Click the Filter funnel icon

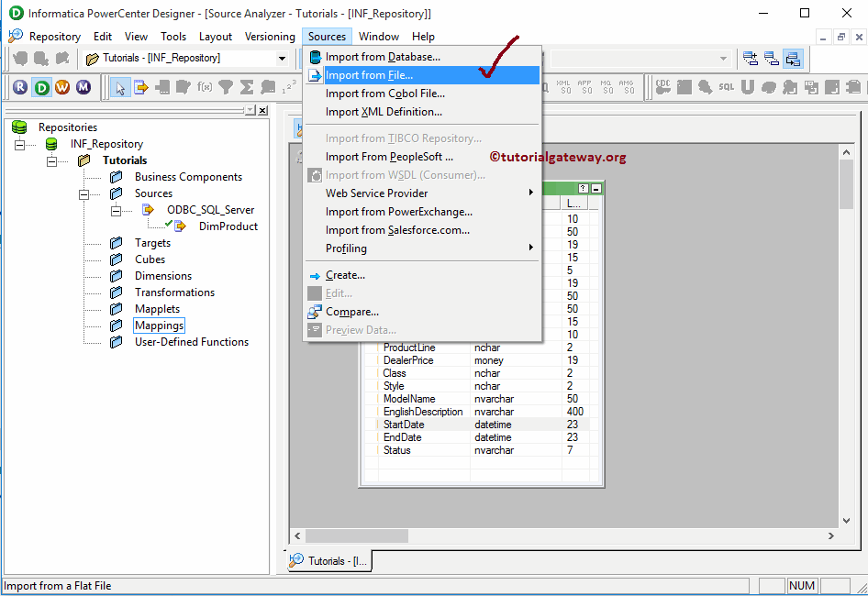(226, 87)
